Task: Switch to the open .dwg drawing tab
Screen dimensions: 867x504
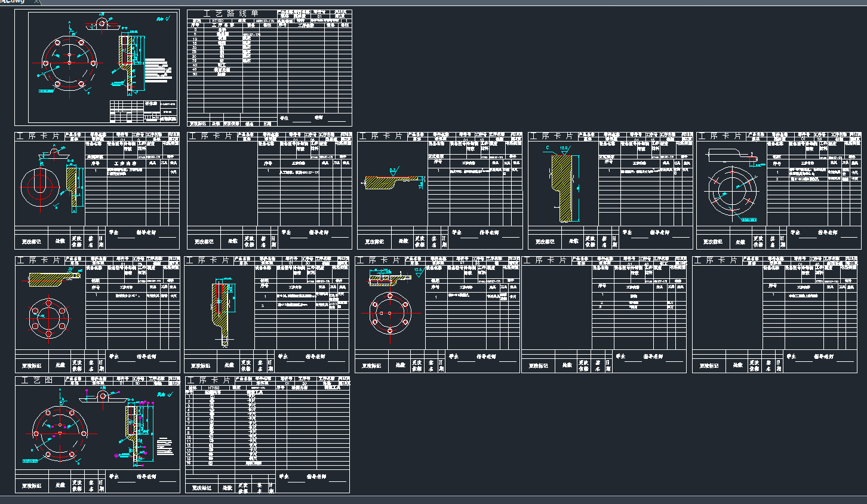Action: pos(12,2)
